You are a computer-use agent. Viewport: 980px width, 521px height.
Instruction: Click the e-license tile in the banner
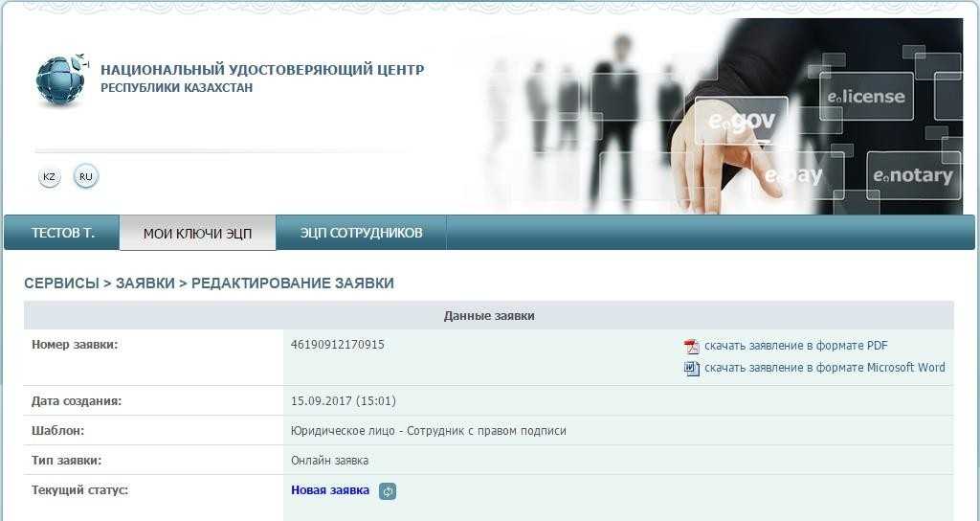866,97
